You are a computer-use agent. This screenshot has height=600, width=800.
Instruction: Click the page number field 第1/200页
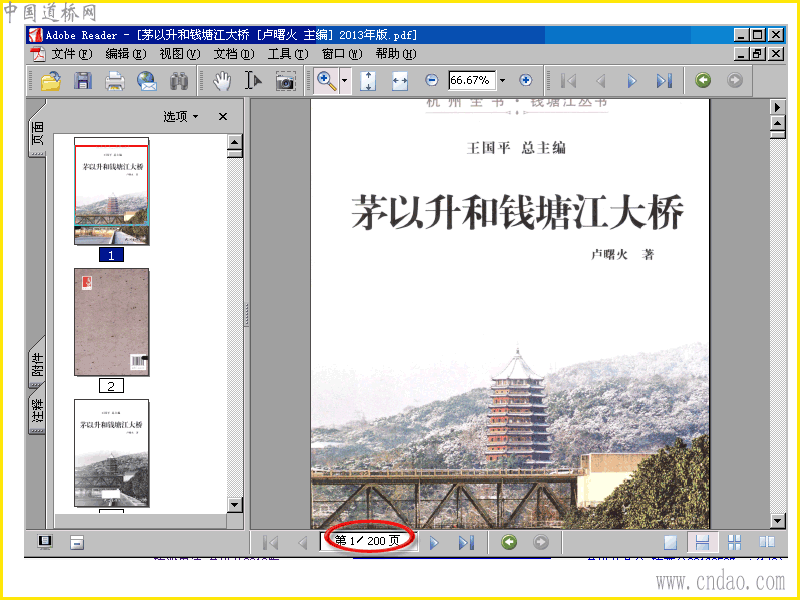(x=368, y=541)
